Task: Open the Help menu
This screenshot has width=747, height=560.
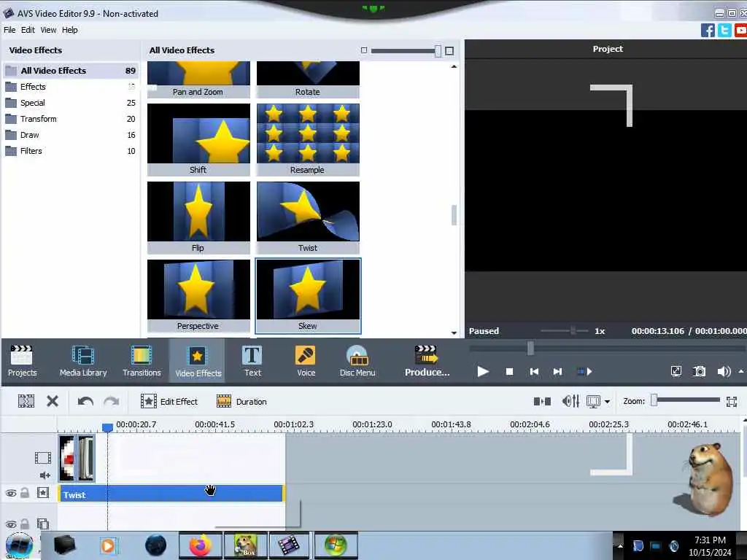Action: coord(69,29)
